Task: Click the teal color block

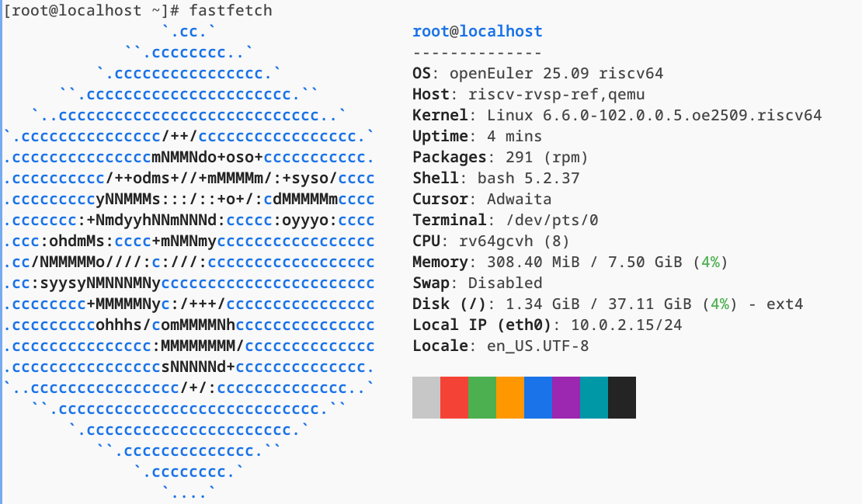Action: pyautogui.click(x=594, y=398)
